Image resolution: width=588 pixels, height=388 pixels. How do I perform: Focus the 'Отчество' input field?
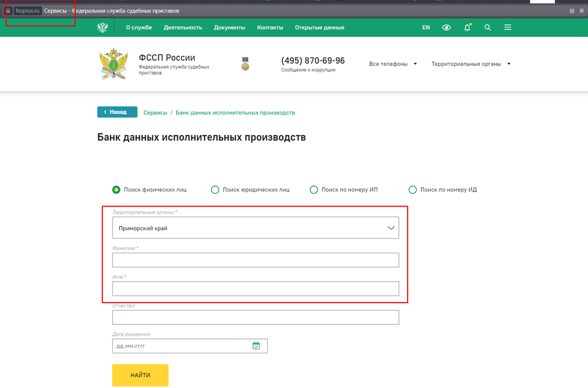pos(256,317)
